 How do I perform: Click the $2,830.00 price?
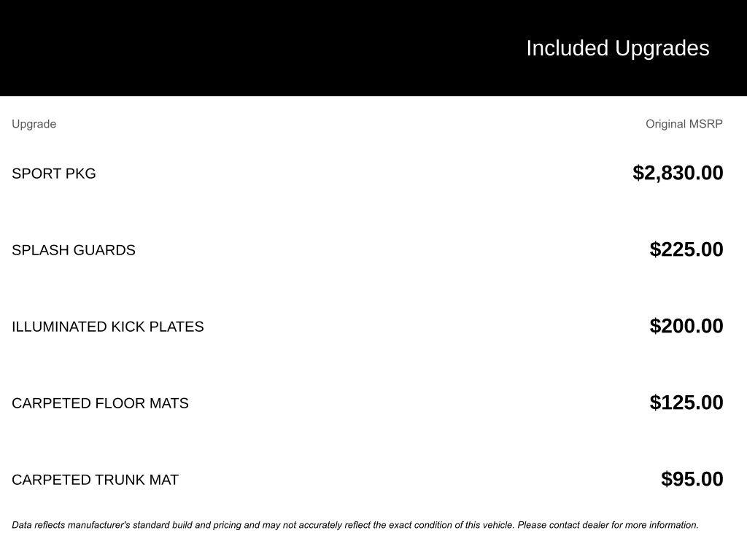tap(678, 173)
